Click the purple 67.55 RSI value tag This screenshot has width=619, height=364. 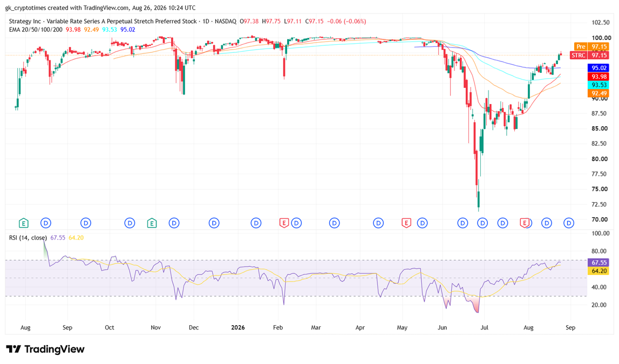point(598,263)
